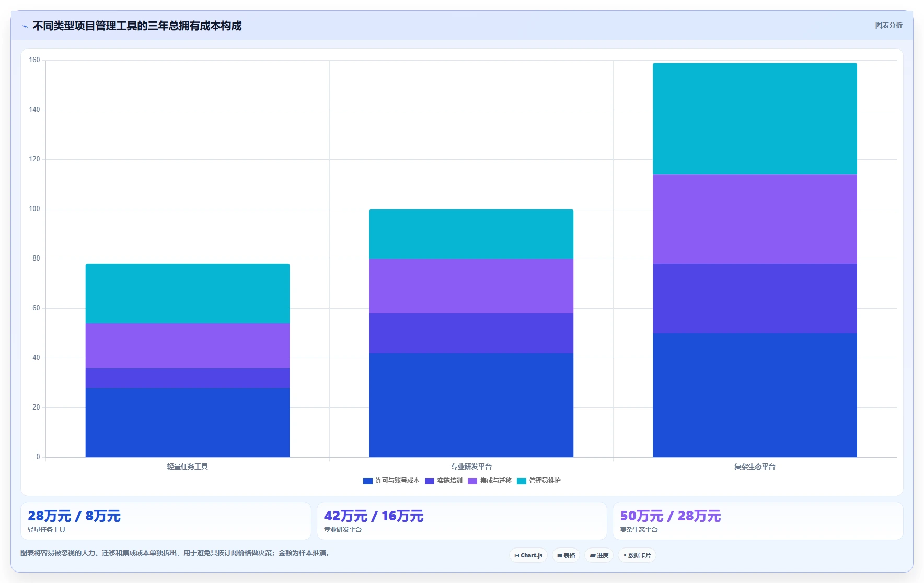Select the Chart.js tag
924x583 pixels.
pos(528,555)
